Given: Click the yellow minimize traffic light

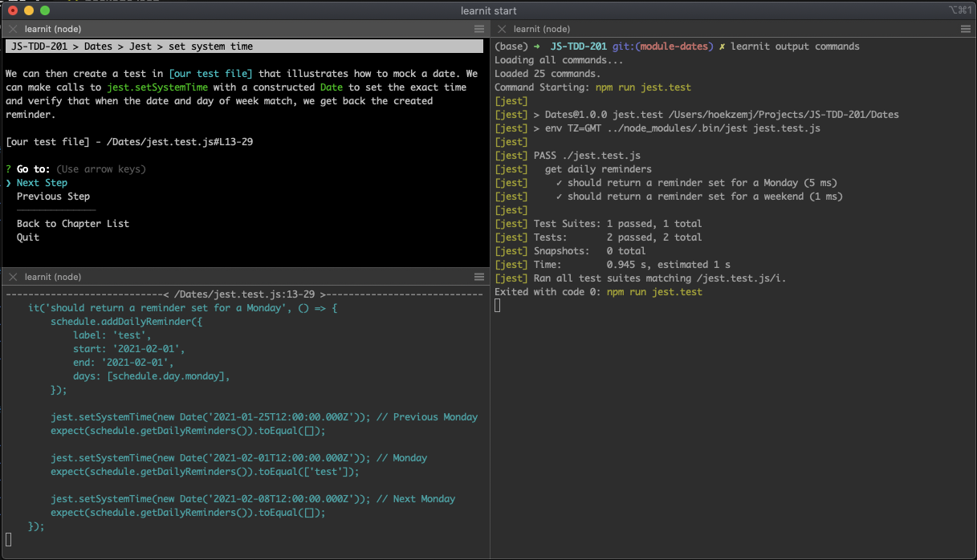Looking at the screenshot, I should (29, 10).
